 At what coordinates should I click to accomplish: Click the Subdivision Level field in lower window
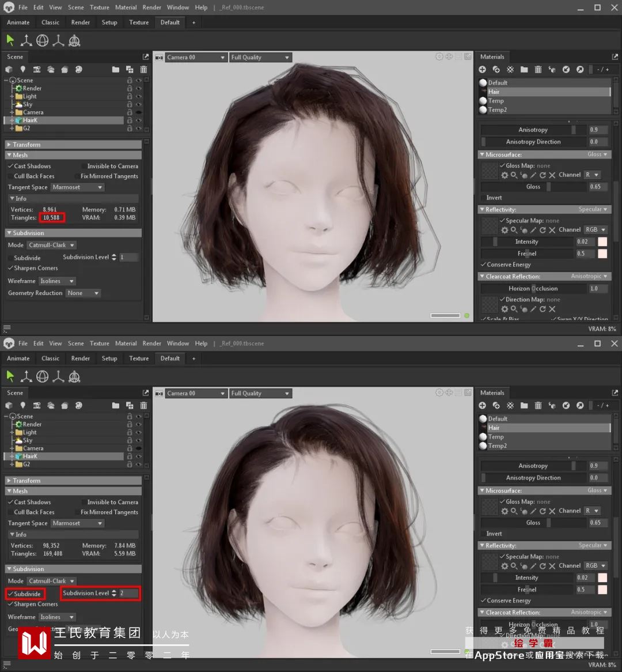click(128, 593)
